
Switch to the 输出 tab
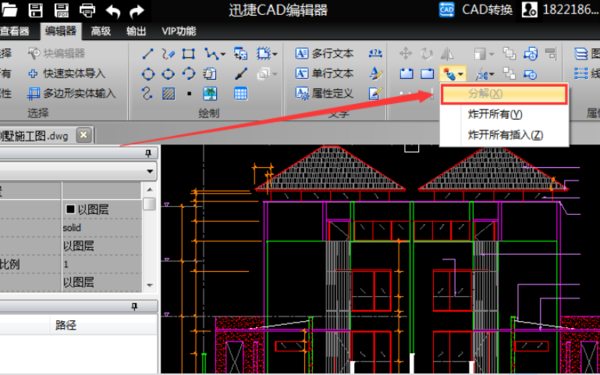[136, 31]
